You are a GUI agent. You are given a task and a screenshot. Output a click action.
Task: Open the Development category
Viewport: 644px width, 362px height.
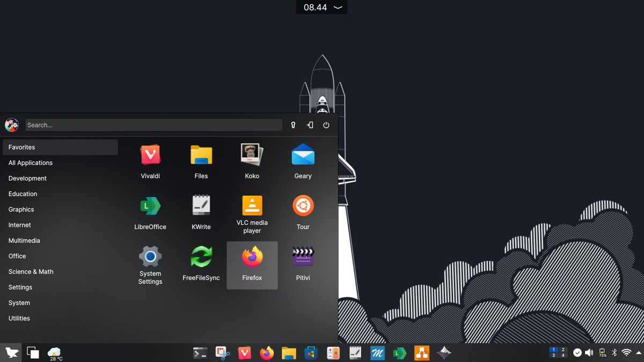(60, 178)
